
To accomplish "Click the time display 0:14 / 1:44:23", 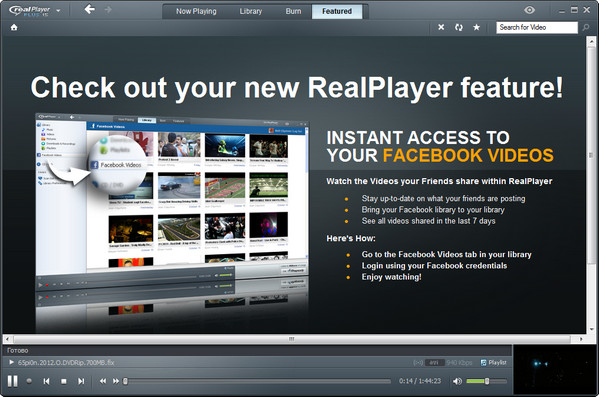I will pyautogui.click(x=420, y=381).
